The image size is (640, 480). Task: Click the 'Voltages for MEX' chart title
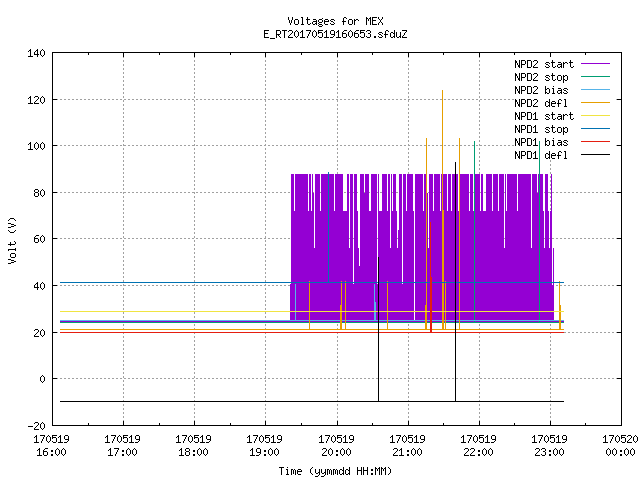(x=335, y=21)
